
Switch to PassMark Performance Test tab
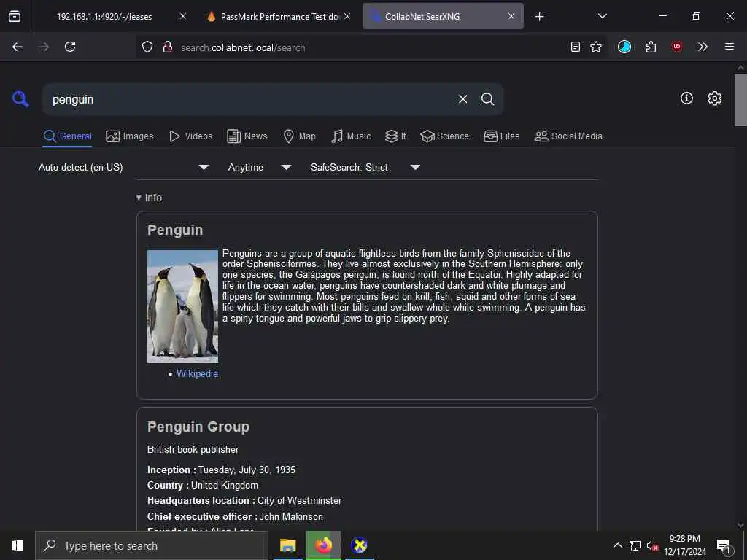pyautogui.click(x=279, y=16)
